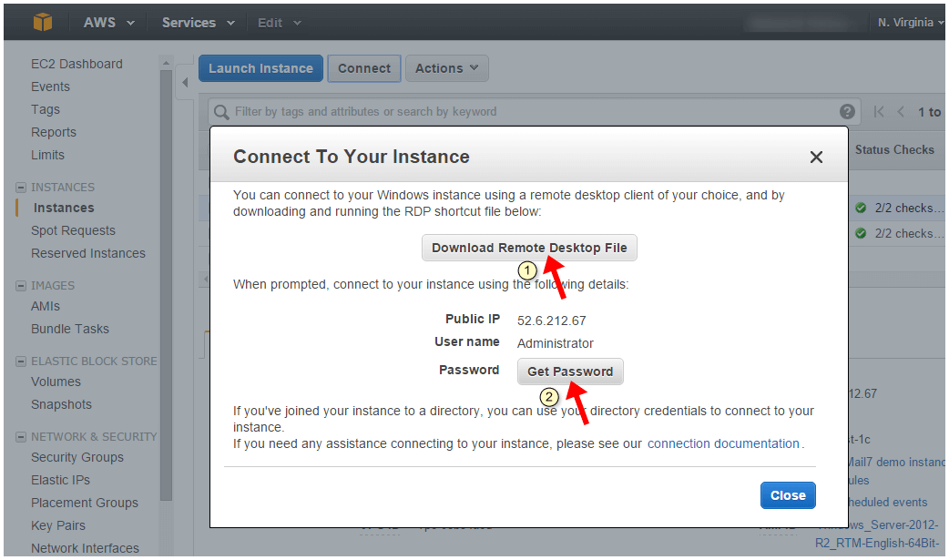This screenshot has width=949, height=560.
Task: Click first row 2/2 checks status
Action: click(899, 209)
